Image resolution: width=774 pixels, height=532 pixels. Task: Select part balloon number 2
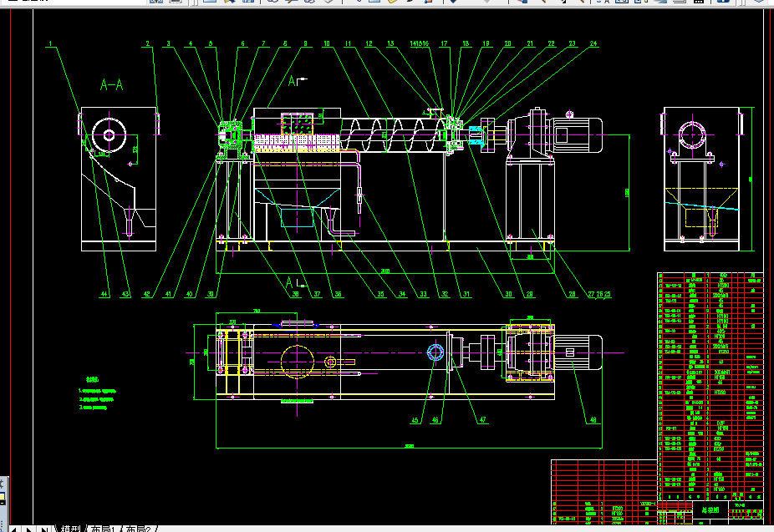(148, 44)
